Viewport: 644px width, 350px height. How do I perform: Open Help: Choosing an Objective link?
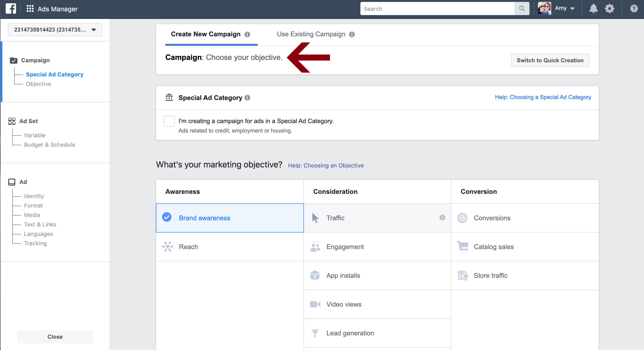coord(326,165)
